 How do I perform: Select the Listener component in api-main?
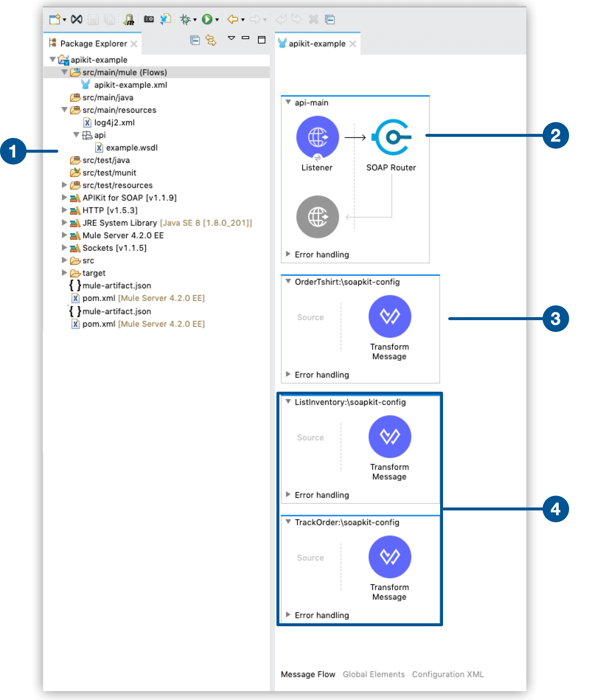tap(317, 138)
